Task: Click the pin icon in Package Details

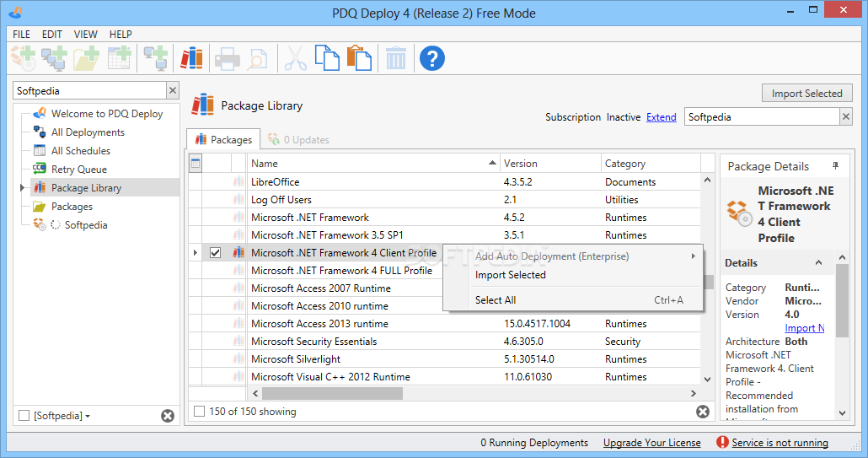Action: (x=835, y=165)
